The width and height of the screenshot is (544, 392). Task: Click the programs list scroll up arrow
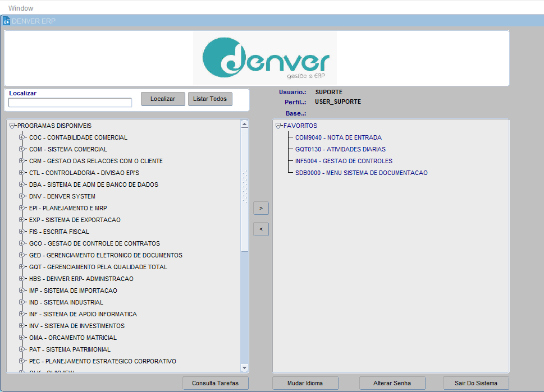tap(244, 124)
